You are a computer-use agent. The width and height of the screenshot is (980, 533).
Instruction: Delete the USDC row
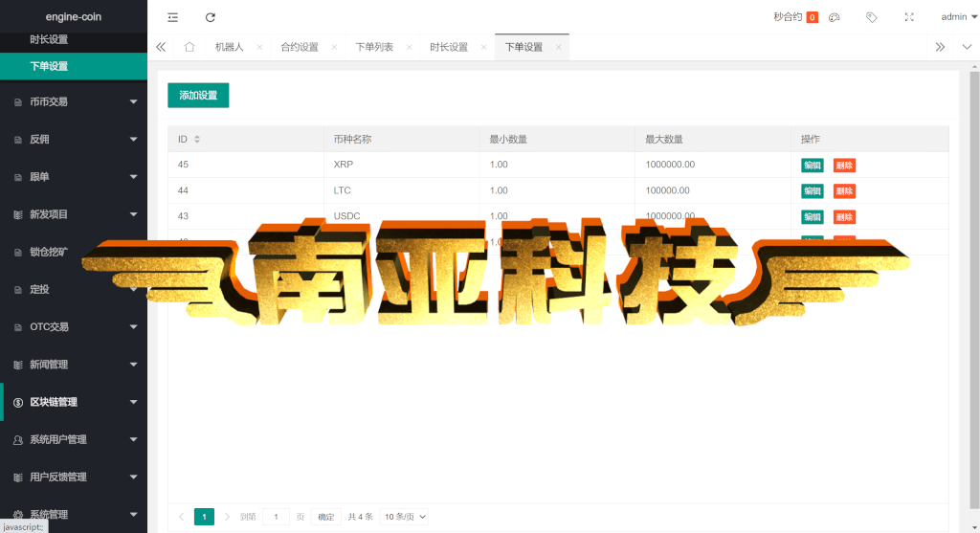click(844, 217)
